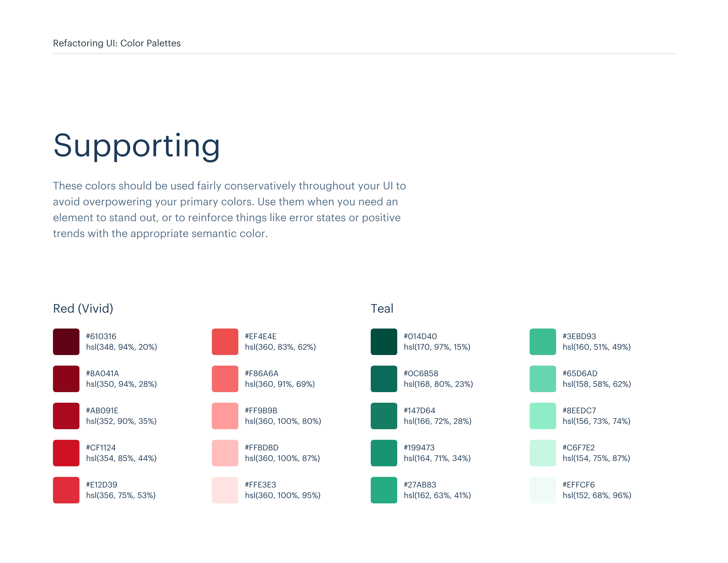Select the #EF4E4E coral red swatch
728x563 pixels.
coord(225,342)
